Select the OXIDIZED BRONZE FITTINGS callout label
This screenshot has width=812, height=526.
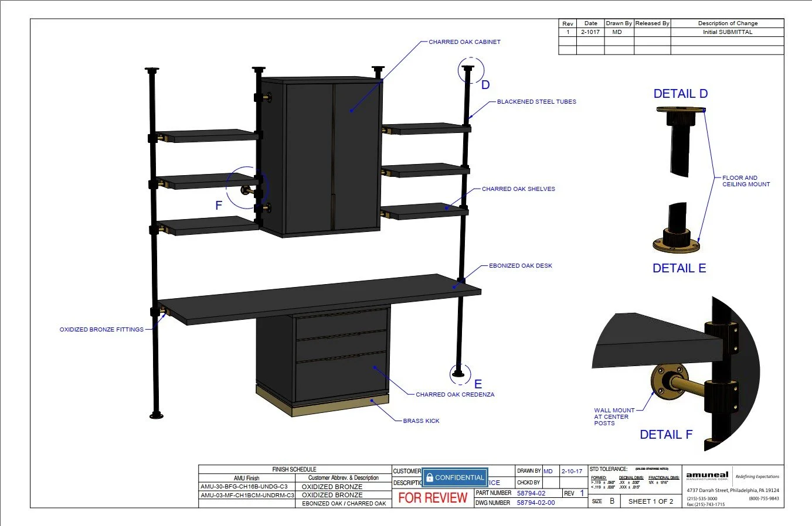coord(101,330)
